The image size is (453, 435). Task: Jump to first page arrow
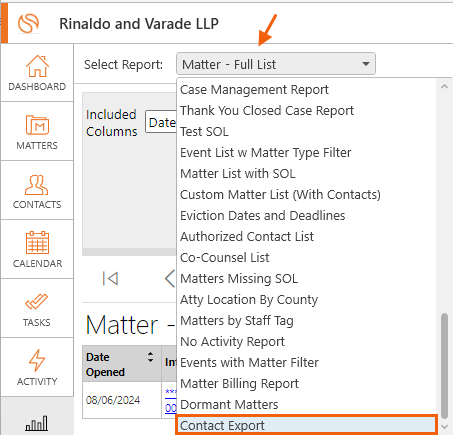[110, 279]
